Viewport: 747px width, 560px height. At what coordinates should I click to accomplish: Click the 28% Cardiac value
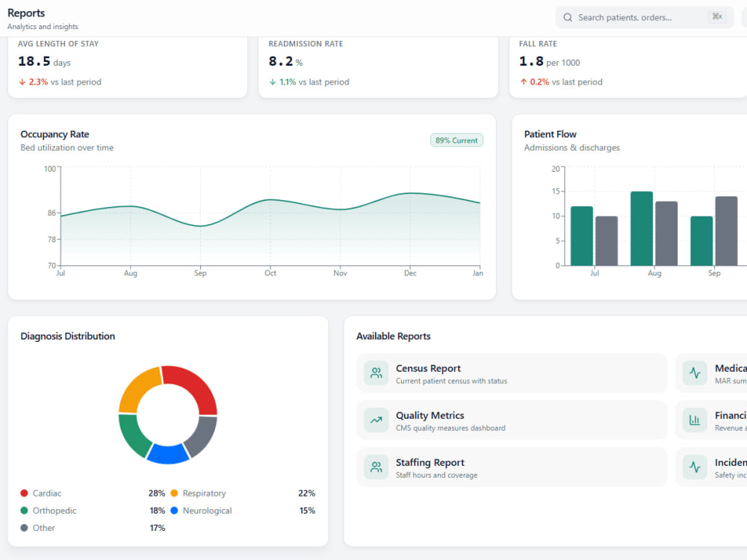point(157,494)
